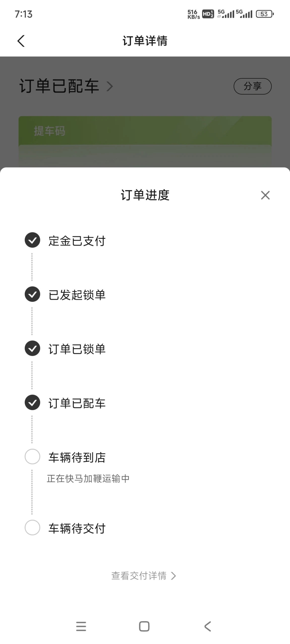Tap the HD indicator in status bar
This screenshot has height=644, width=290.
pos(208,14)
